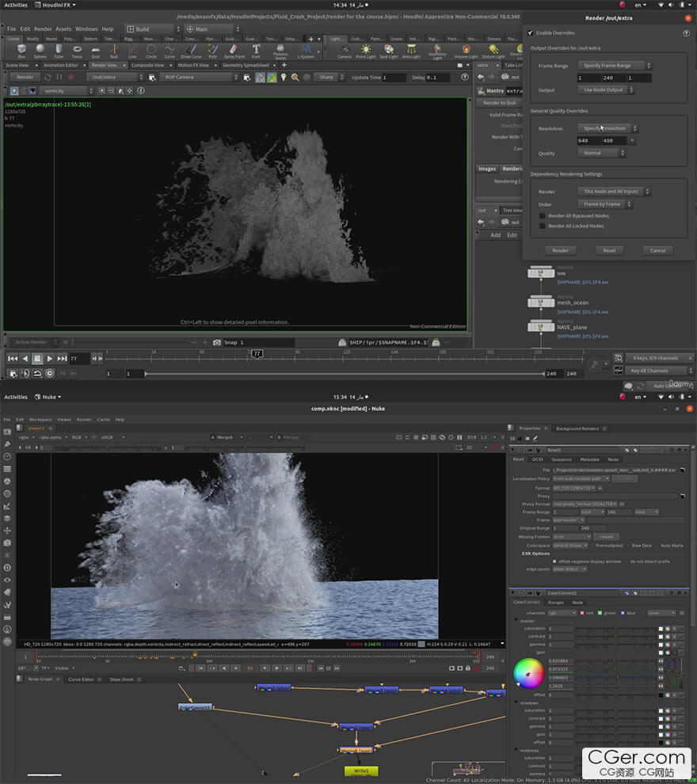The height and width of the screenshot is (784, 697).
Task: Add a Point Light from the shelf
Action: tap(366, 51)
